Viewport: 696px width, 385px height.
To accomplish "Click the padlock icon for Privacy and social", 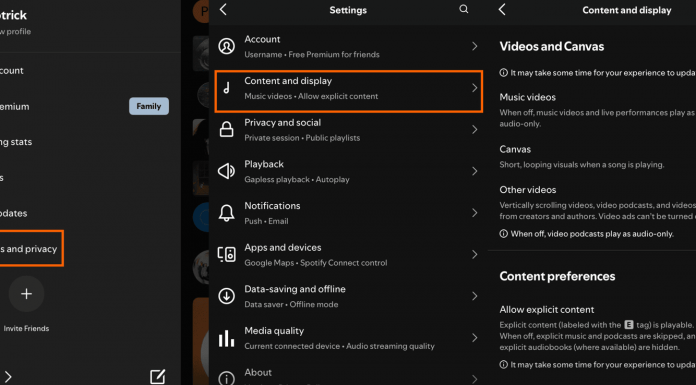I will (226, 129).
